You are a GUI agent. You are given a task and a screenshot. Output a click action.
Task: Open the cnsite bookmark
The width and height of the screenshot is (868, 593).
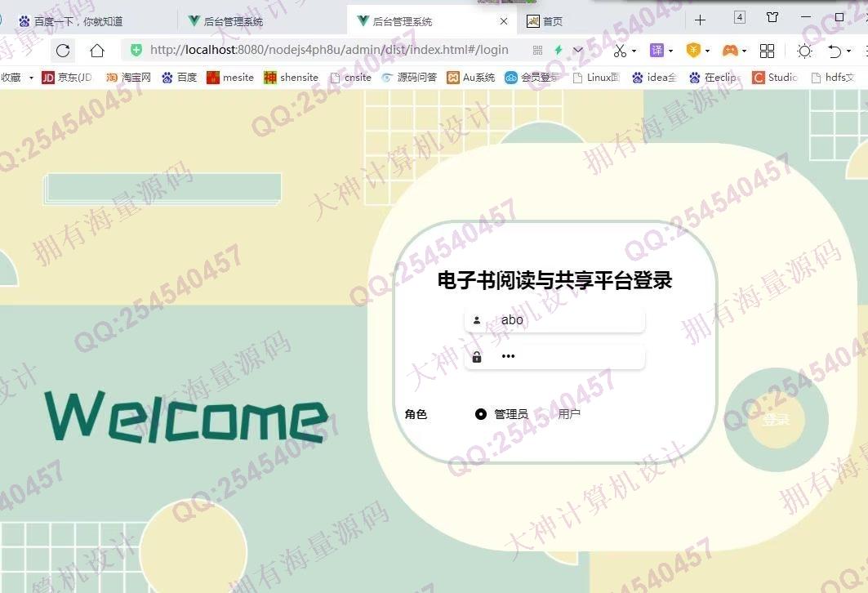[350, 78]
